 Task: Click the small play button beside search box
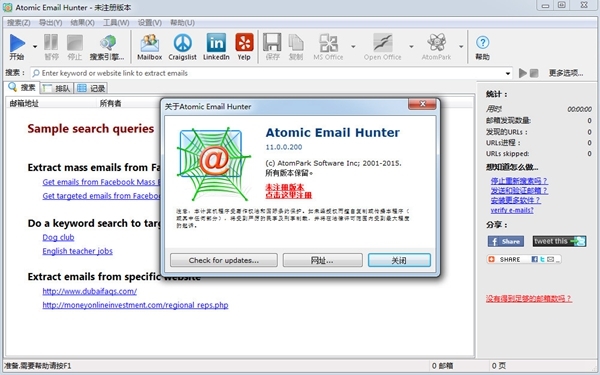pos(523,73)
